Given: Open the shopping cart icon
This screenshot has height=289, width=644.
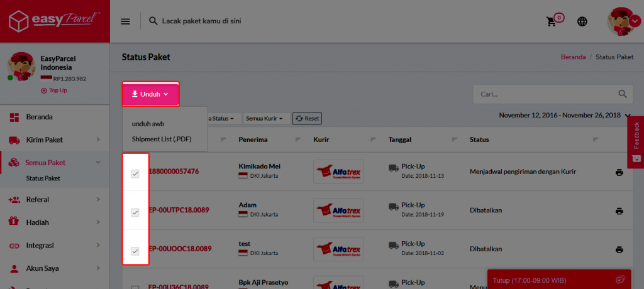Looking at the screenshot, I should tap(552, 21).
